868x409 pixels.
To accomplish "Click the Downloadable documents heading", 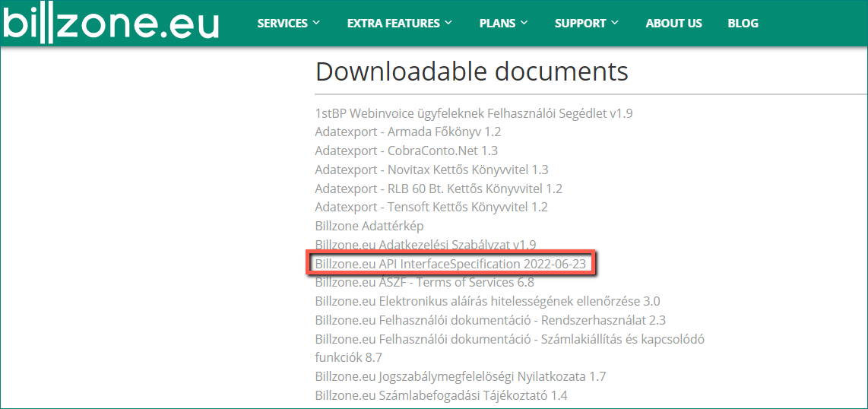I will point(472,71).
